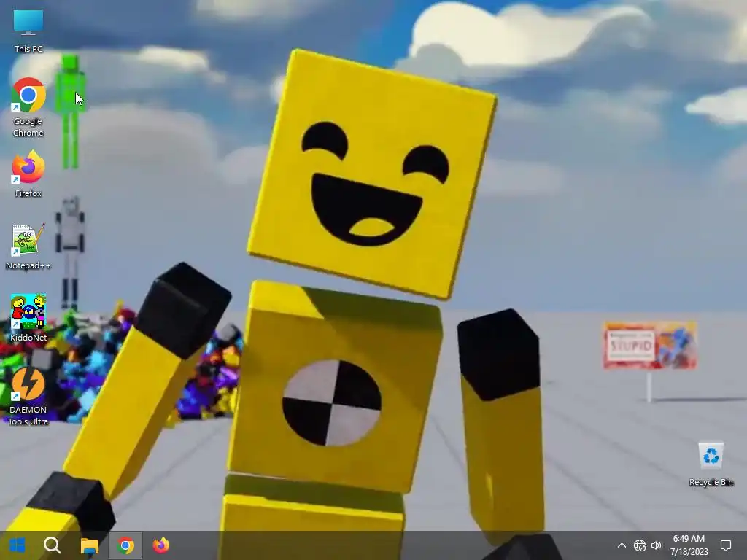Viewport: 747px width, 560px height.
Task: Launch Firefox from the taskbar
Action: (161, 545)
